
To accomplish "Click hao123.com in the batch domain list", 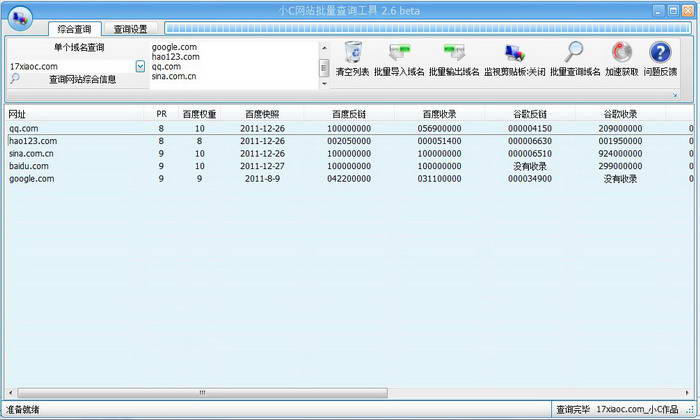I will point(175,57).
